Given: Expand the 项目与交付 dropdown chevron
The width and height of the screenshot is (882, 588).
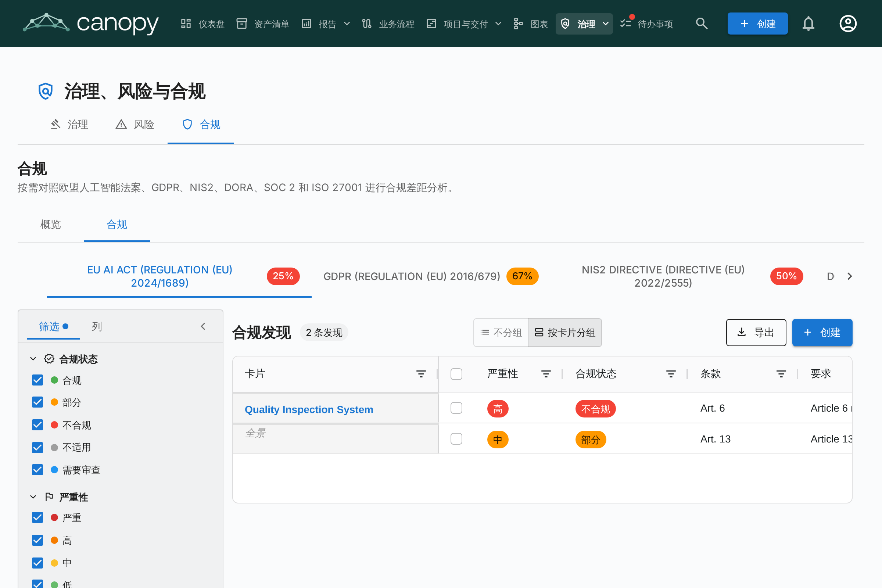Looking at the screenshot, I should pos(498,24).
